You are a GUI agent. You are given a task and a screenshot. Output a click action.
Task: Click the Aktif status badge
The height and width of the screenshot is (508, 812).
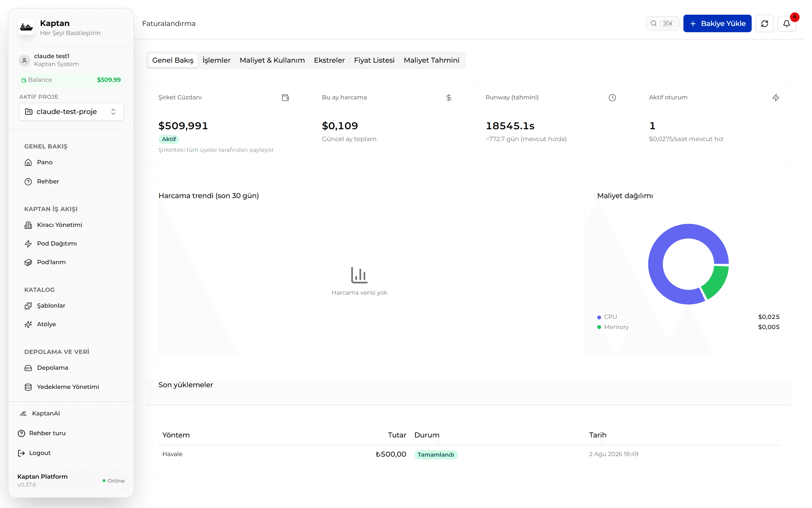click(x=169, y=139)
